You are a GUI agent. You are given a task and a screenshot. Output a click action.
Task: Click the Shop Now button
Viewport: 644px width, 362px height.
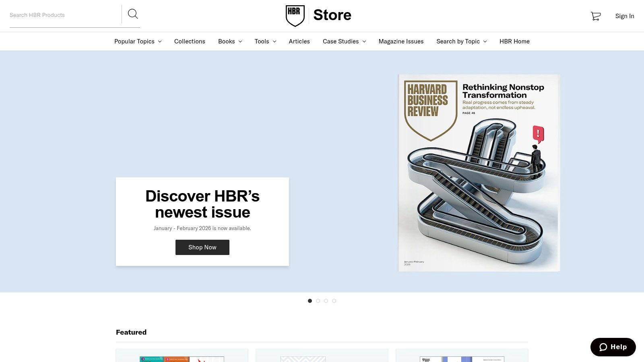pyautogui.click(x=202, y=247)
